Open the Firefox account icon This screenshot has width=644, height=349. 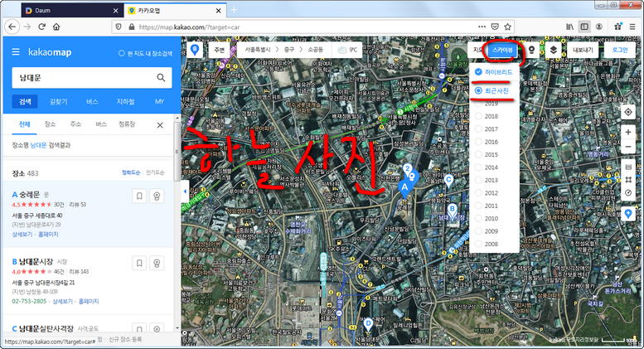click(x=599, y=27)
